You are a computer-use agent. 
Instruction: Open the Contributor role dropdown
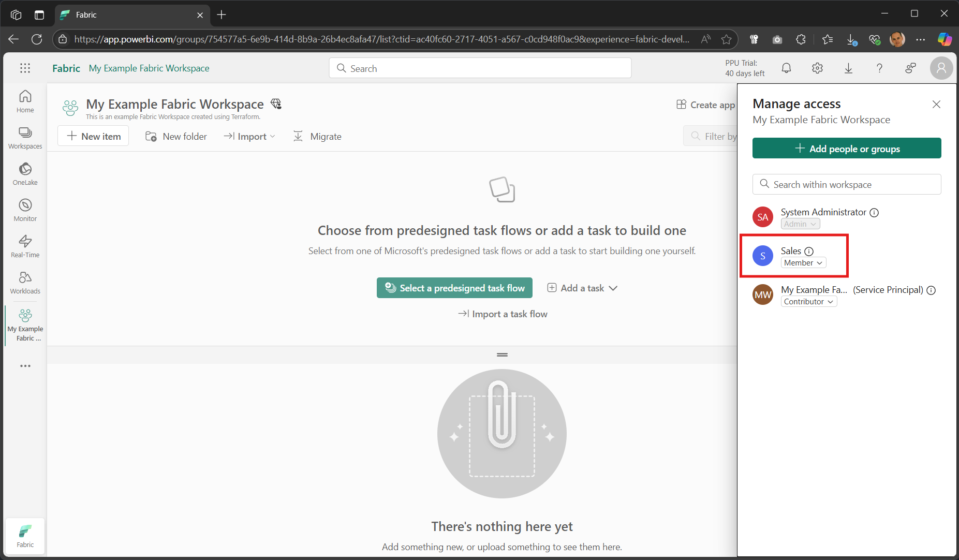[x=808, y=301]
